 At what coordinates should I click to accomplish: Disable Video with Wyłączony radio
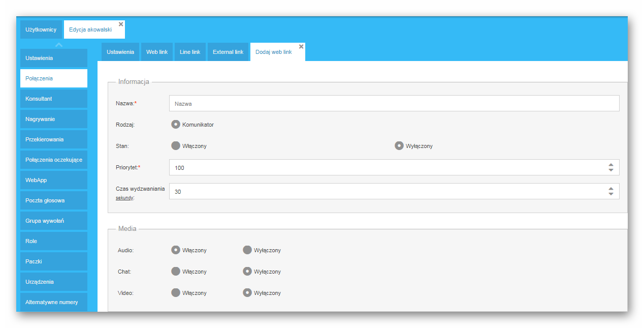tap(247, 293)
